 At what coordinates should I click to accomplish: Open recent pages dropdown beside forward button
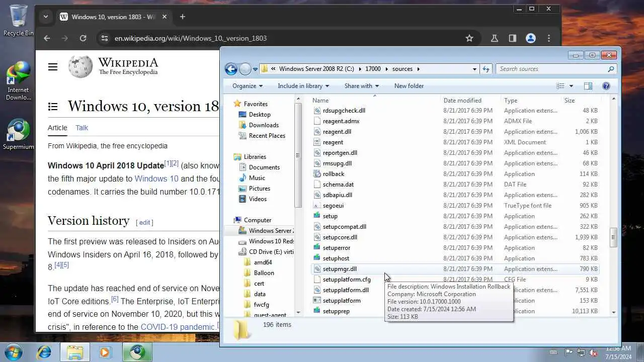tap(256, 69)
